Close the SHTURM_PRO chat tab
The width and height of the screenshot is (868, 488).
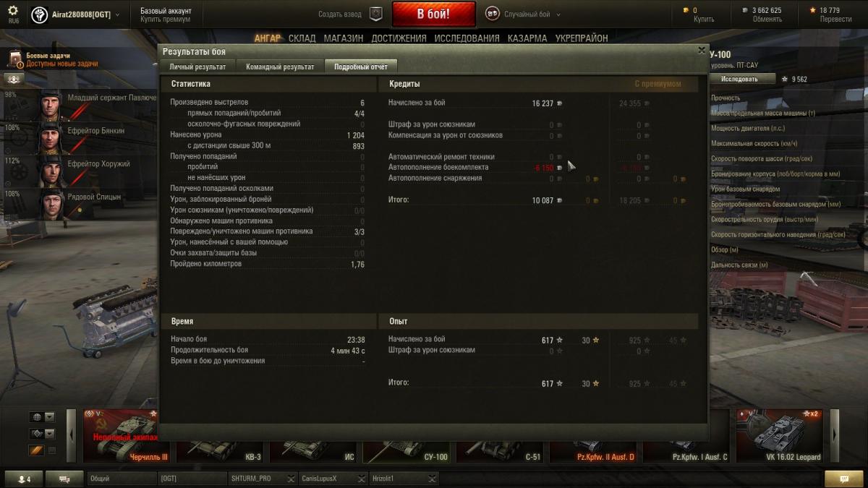coord(290,479)
